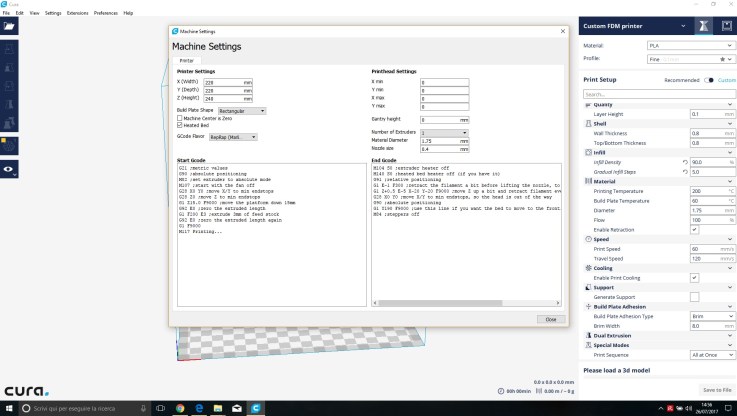Viewport: 737px width, 416px height.
Task: Enable the Machine Center is Zero checkbox
Action: click(x=180, y=118)
